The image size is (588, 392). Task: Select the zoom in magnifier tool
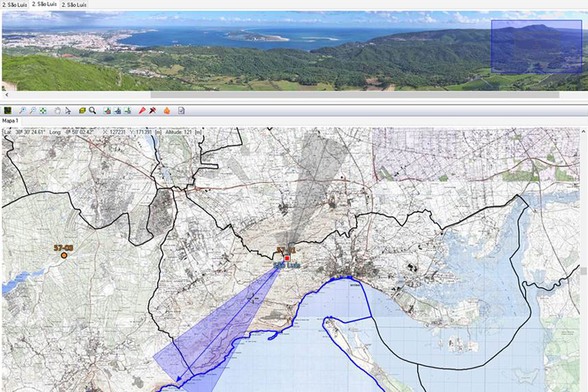pos(22,110)
